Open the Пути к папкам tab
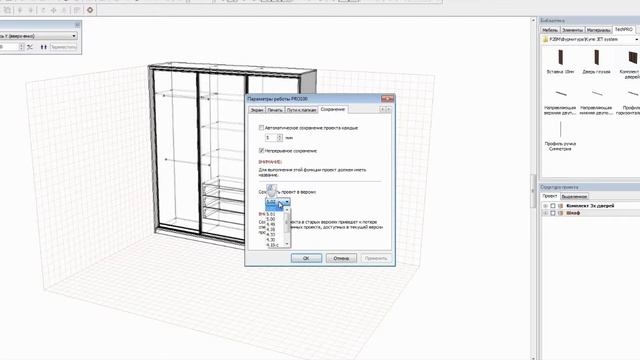The image size is (640, 360). click(301, 110)
